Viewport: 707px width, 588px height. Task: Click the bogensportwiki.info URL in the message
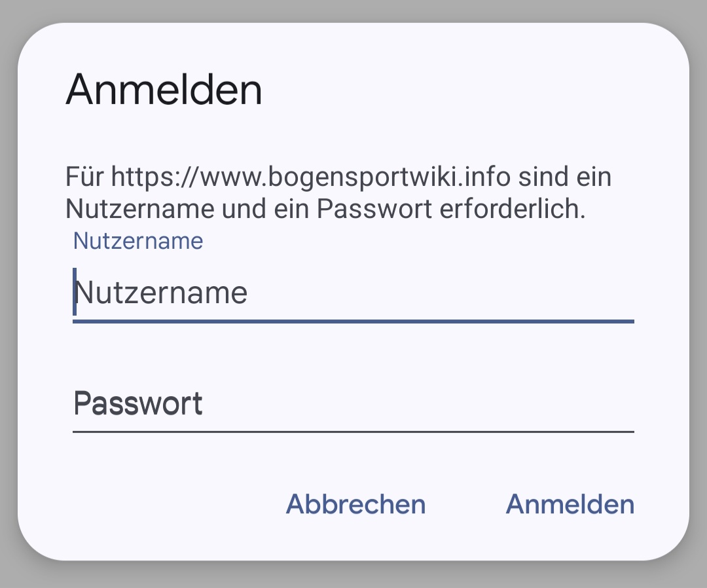[x=310, y=177]
